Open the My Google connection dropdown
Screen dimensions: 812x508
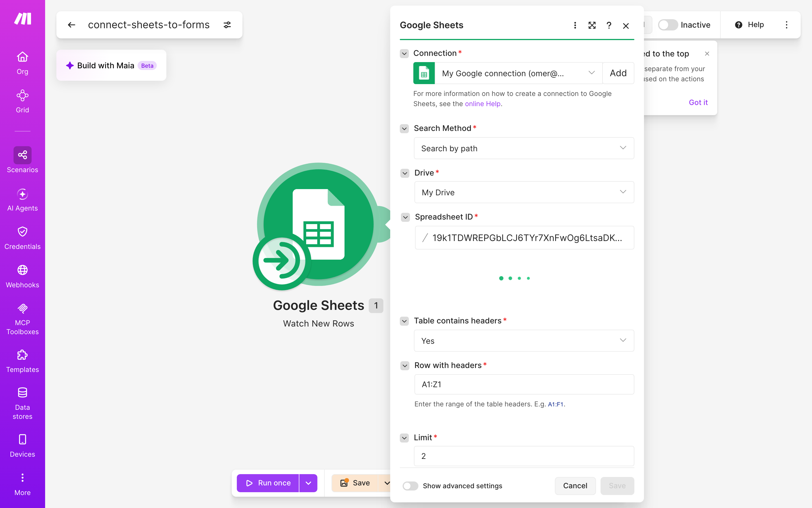(518, 73)
